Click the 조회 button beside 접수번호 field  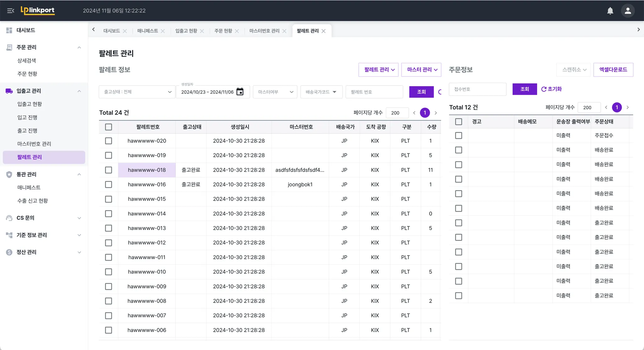(x=525, y=89)
